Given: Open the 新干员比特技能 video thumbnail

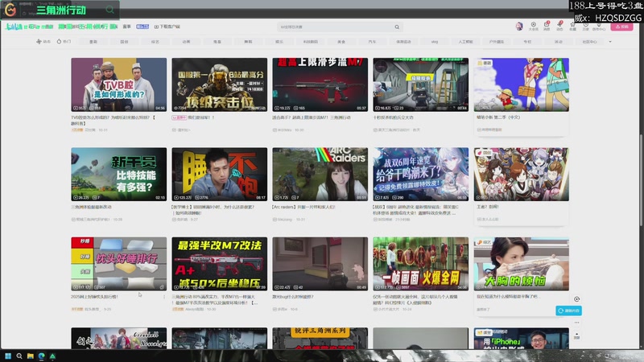Looking at the screenshot, I should point(118,175).
